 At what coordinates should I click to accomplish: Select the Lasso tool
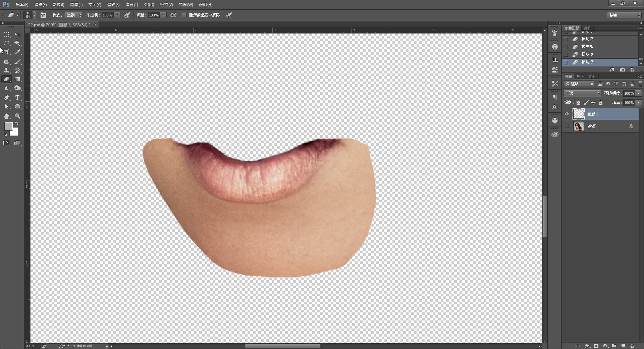coord(6,43)
